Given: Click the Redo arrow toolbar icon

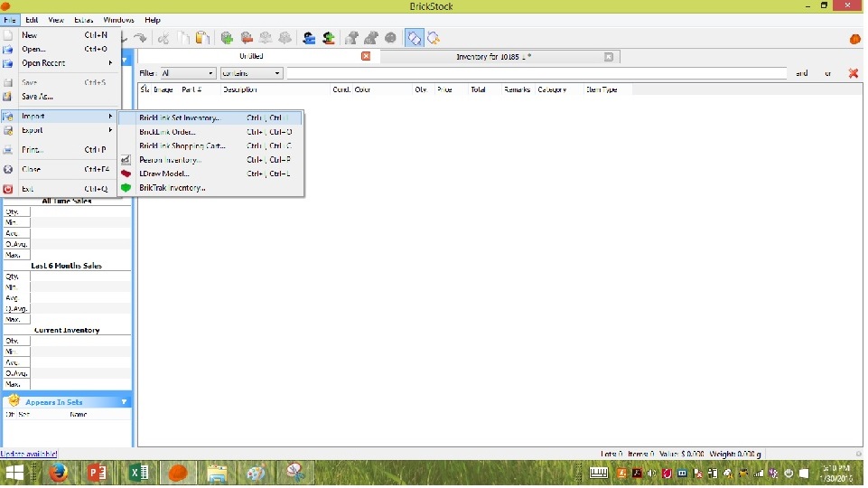Looking at the screenshot, I should pyautogui.click(x=141, y=38).
